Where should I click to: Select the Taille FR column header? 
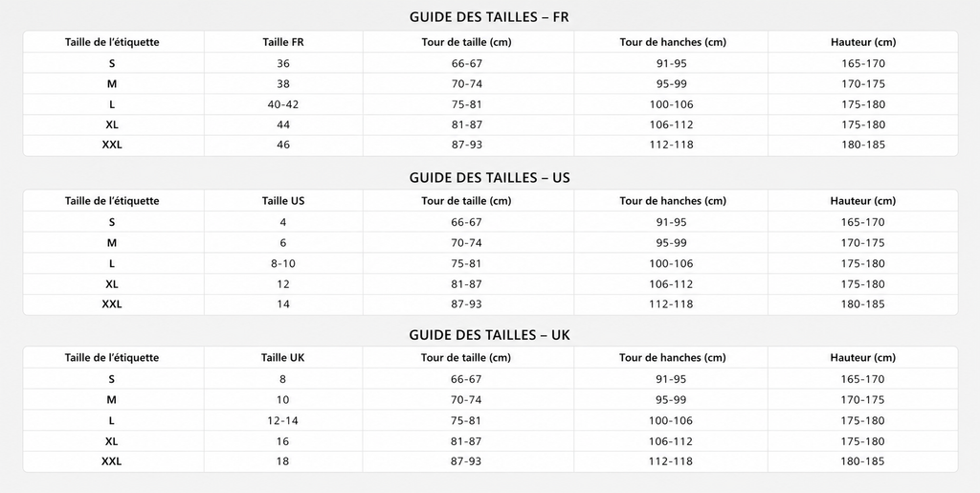(x=283, y=42)
